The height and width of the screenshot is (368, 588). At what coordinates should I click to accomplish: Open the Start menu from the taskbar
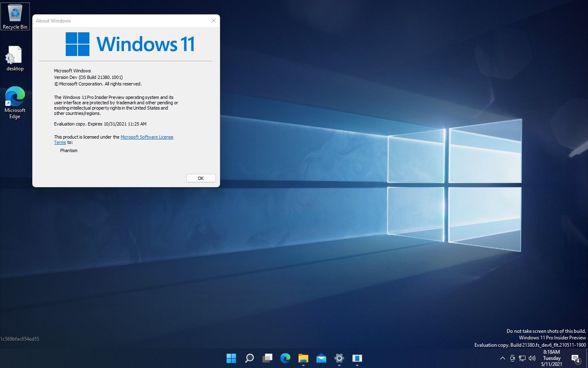[x=231, y=358]
